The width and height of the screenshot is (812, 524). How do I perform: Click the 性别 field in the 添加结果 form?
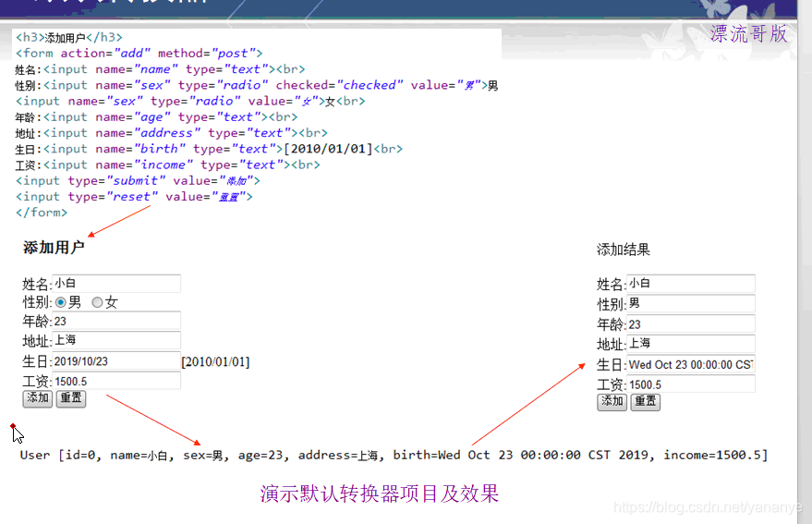pyautogui.click(x=691, y=303)
